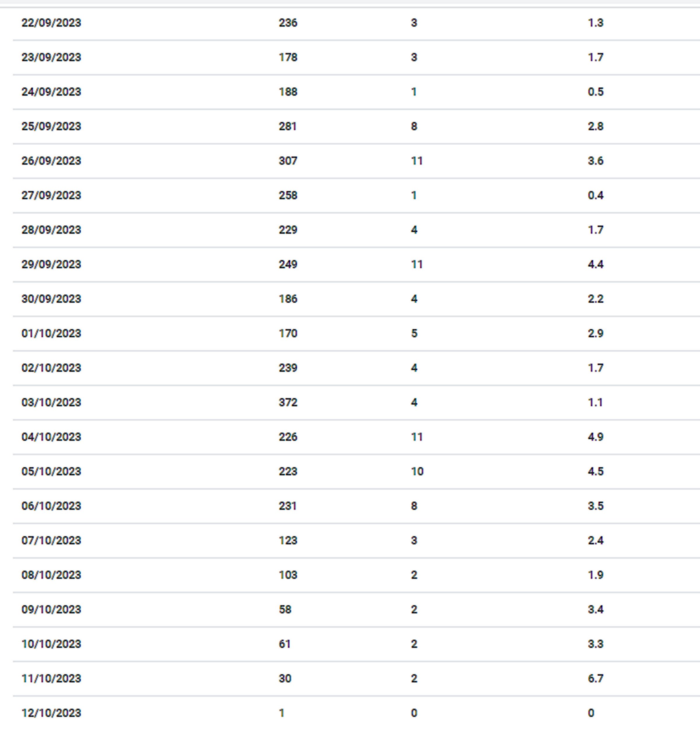Select the 2.9 value in 01/10/2023 row
700x734 pixels.
(595, 333)
